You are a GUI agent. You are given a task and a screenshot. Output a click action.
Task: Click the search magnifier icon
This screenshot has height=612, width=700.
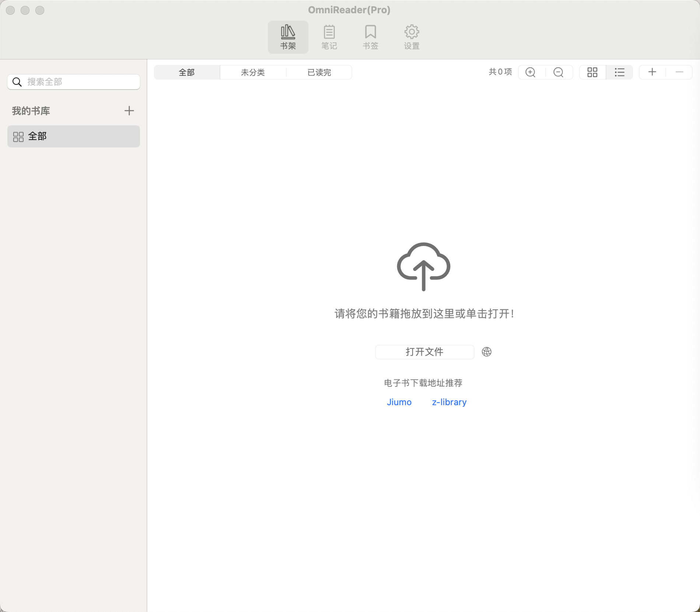coord(17,82)
